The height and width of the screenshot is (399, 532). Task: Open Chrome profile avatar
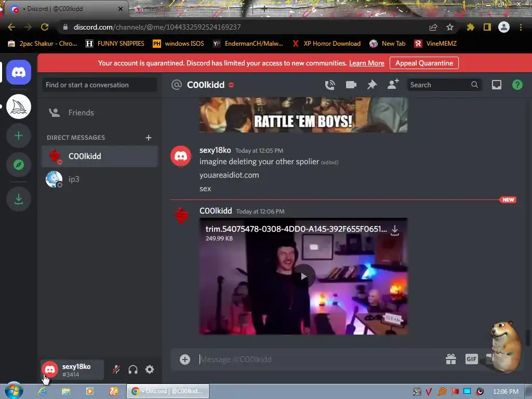(x=504, y=27)
